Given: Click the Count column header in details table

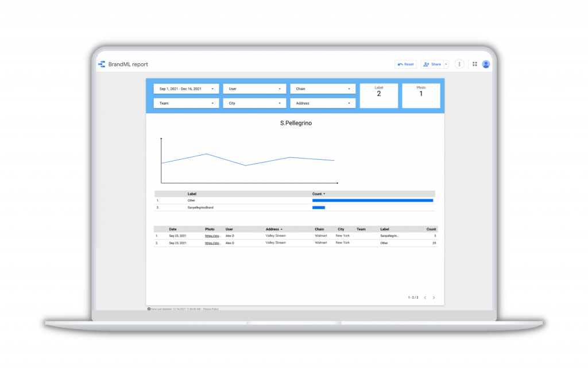Looking at the screenshot, I should 431,229.
